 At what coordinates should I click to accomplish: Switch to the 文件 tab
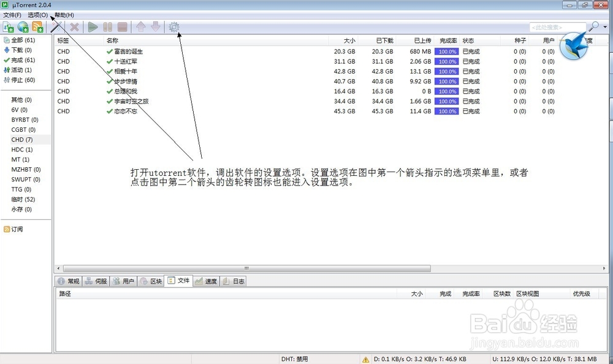178,281
